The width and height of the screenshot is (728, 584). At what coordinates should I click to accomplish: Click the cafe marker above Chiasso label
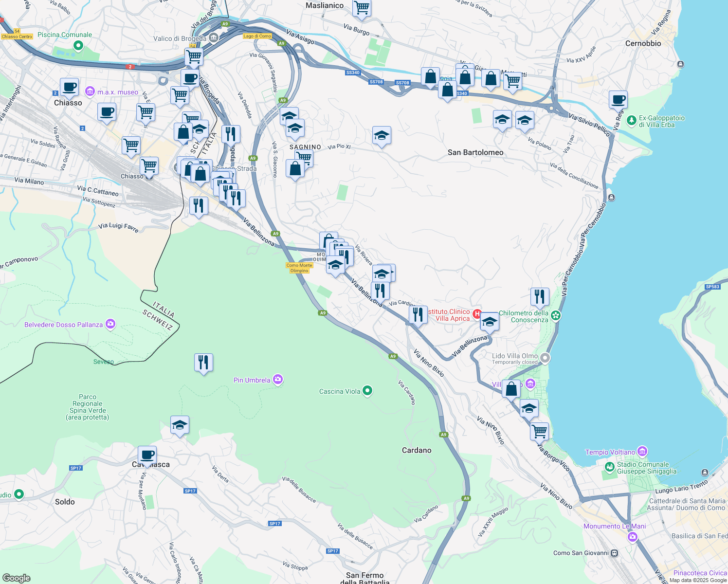tap(69, 87)
